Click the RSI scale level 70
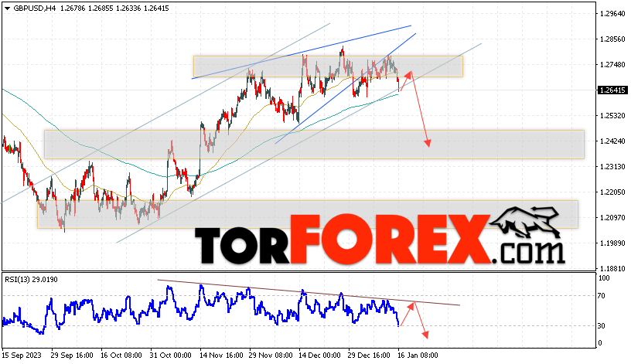The image size is (631, 364). 601,296
